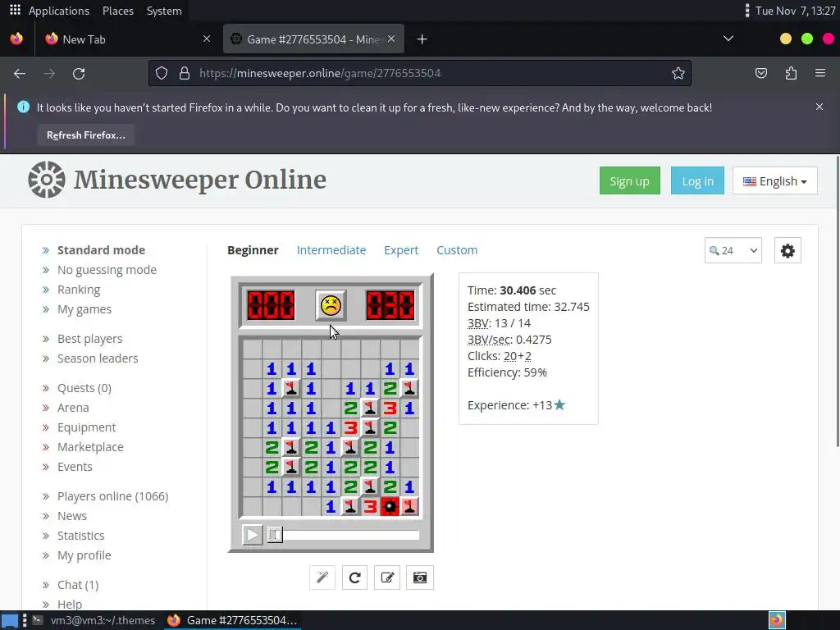
Task: Open the Firefox extensions icon
Action: 791,73
